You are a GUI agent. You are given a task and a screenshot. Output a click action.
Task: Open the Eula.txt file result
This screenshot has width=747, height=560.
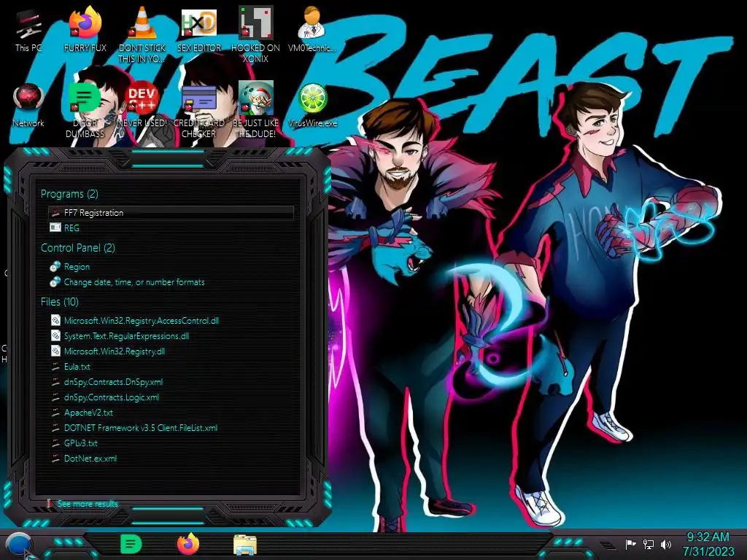pos(171,367)
